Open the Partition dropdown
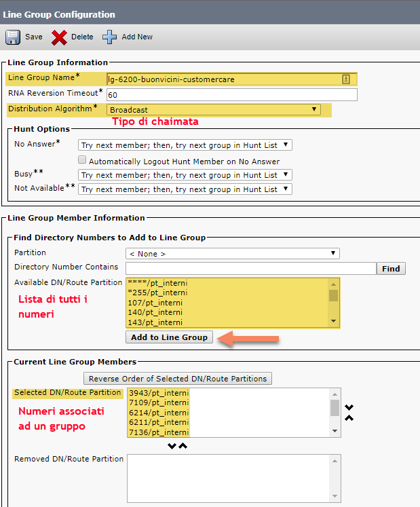 point(233,254)
